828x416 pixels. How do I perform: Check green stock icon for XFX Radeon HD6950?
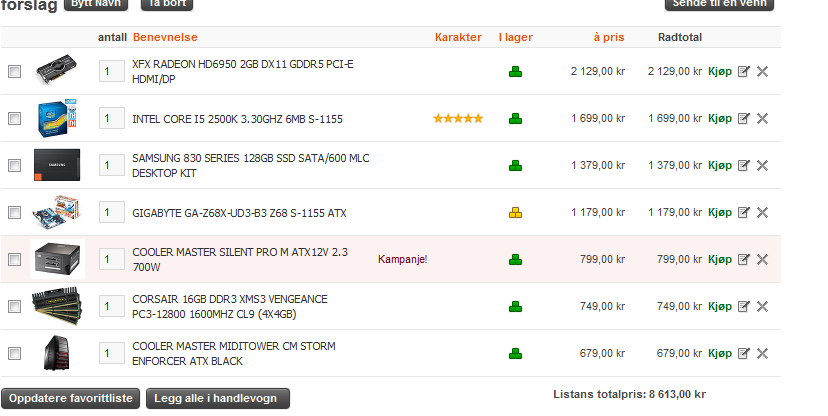(x=515, y=72)
